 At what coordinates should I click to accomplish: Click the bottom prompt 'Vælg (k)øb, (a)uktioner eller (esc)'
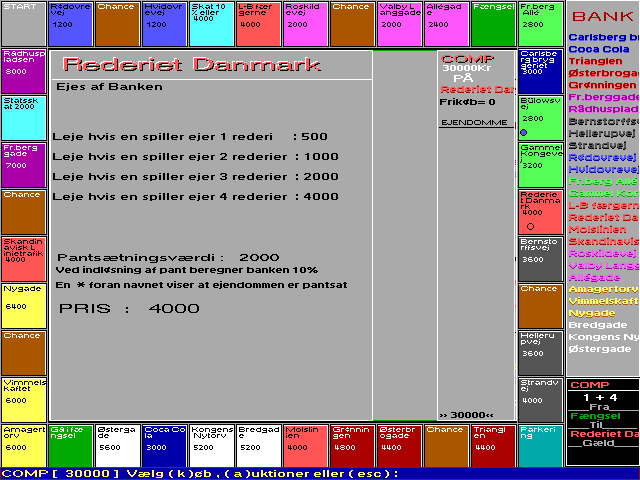[262, 473]
